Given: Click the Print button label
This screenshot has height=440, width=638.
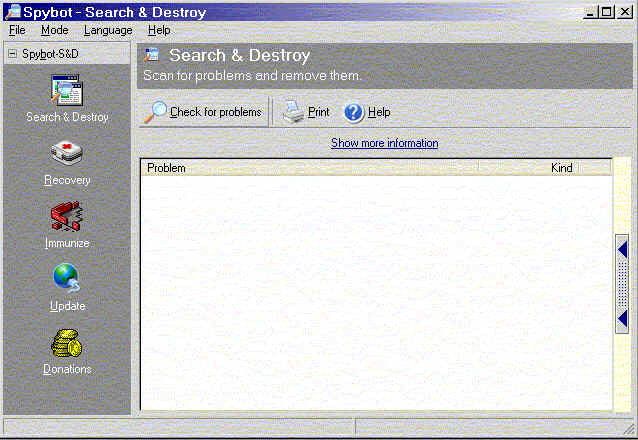Looking at the screenshot, I should coord(319,112).
